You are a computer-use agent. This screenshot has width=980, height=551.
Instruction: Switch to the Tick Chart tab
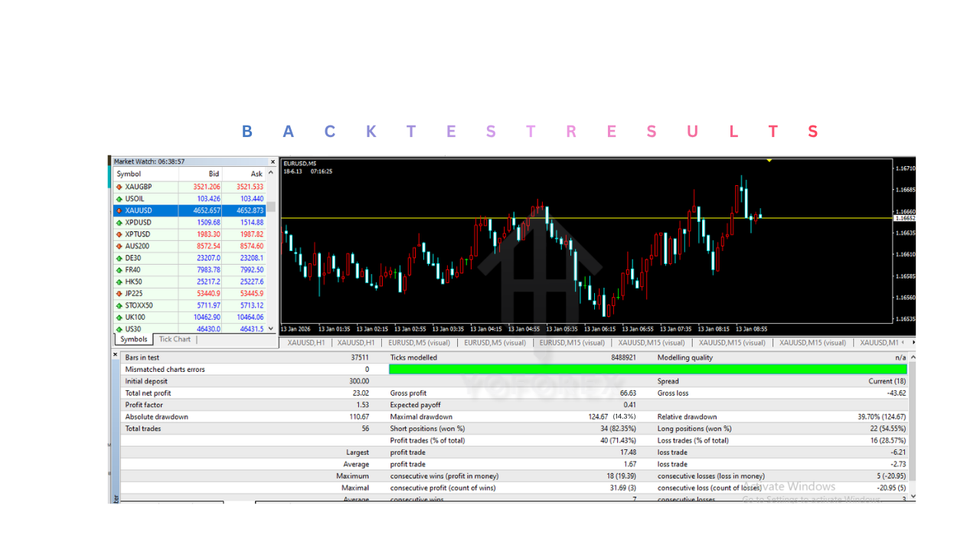click(175, 339)
